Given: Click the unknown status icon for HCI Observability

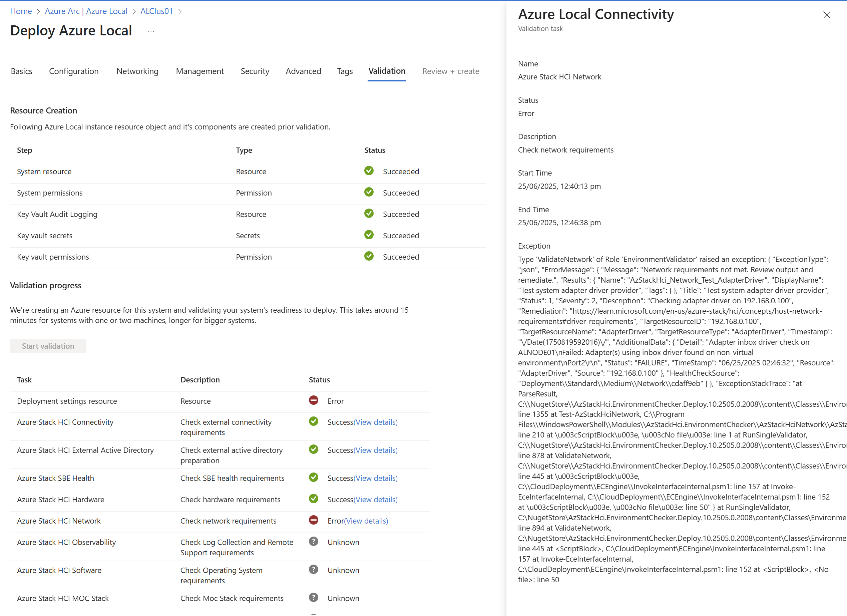Looking at the screenshot, I should tap(314, 541).
